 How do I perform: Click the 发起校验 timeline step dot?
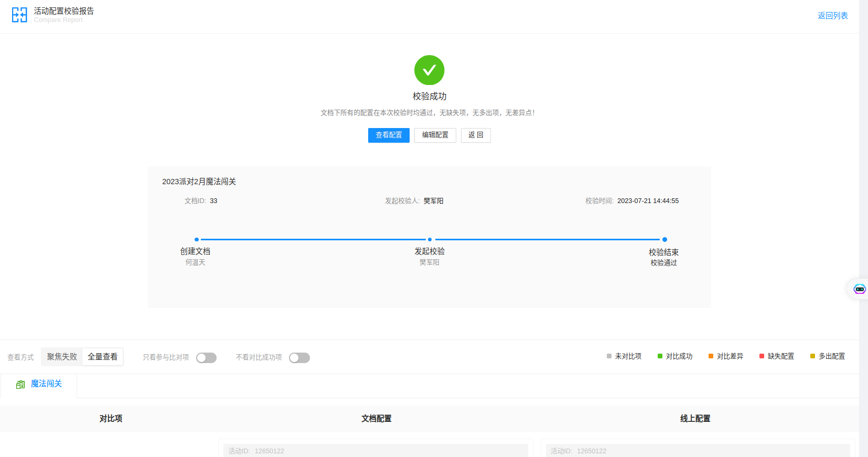430,240
